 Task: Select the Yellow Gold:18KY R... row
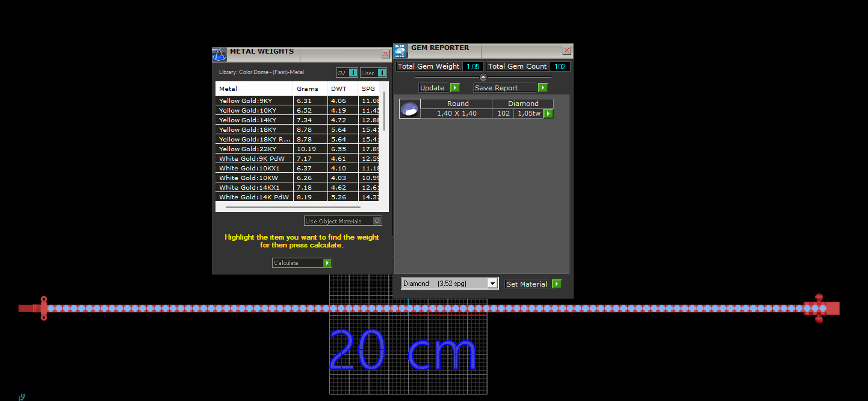click(297, 139)
